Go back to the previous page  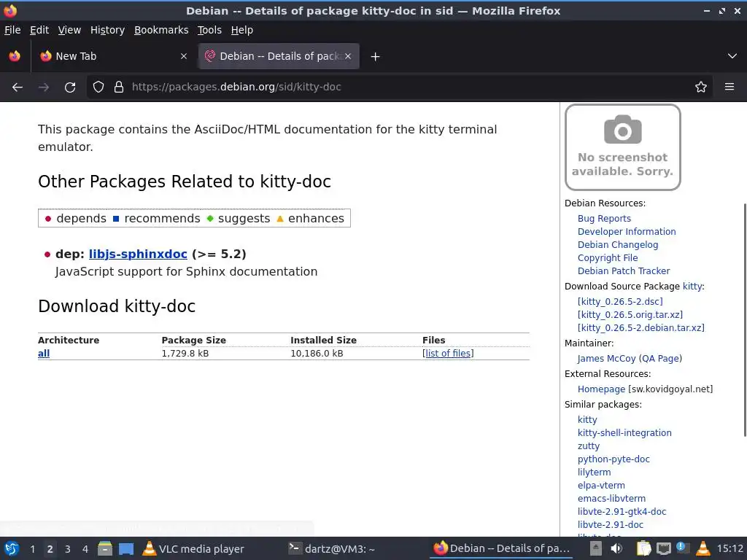click(18, 87)
